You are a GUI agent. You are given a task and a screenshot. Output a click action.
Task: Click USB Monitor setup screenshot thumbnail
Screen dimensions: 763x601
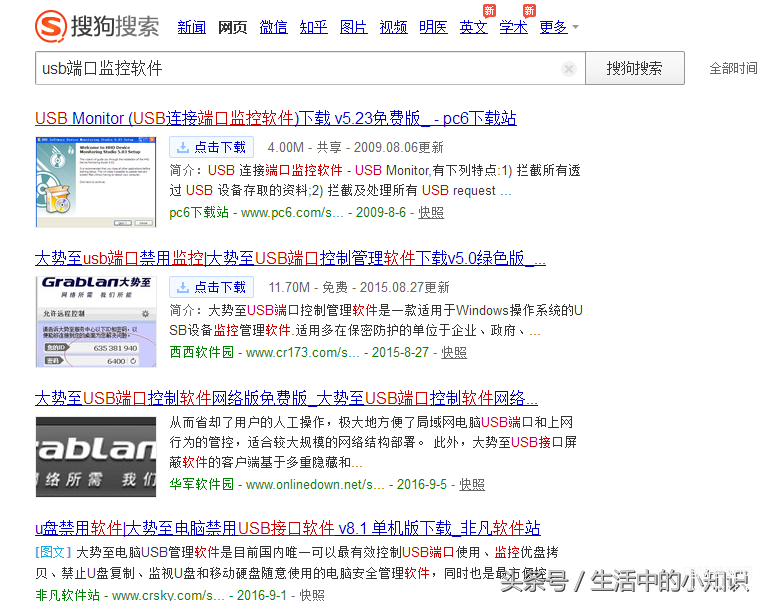coord(96,182)
